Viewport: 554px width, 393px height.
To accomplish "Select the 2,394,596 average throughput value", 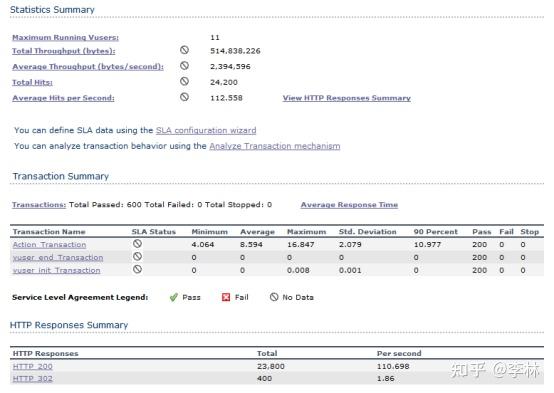I will coord(230,66).
